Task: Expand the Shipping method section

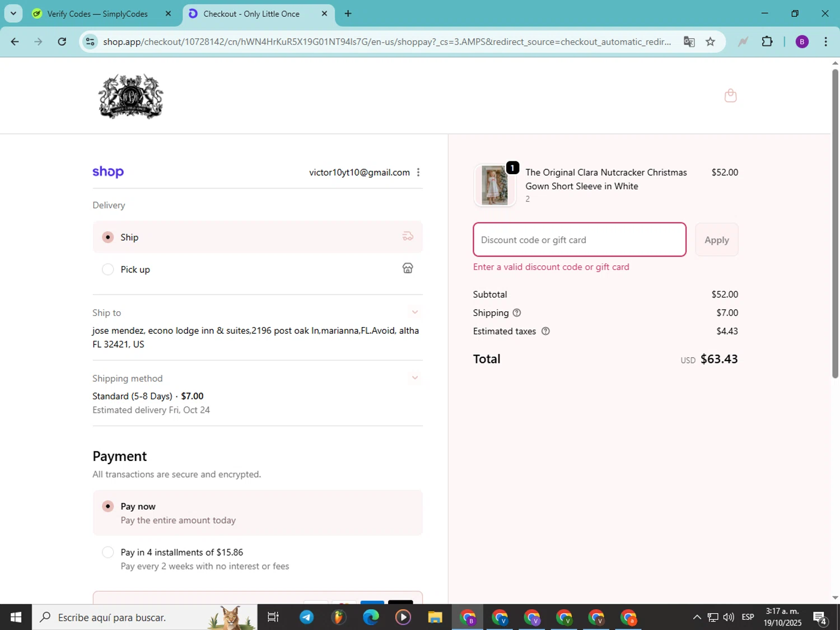Action: pyautogui.click(x=414, y=378)
